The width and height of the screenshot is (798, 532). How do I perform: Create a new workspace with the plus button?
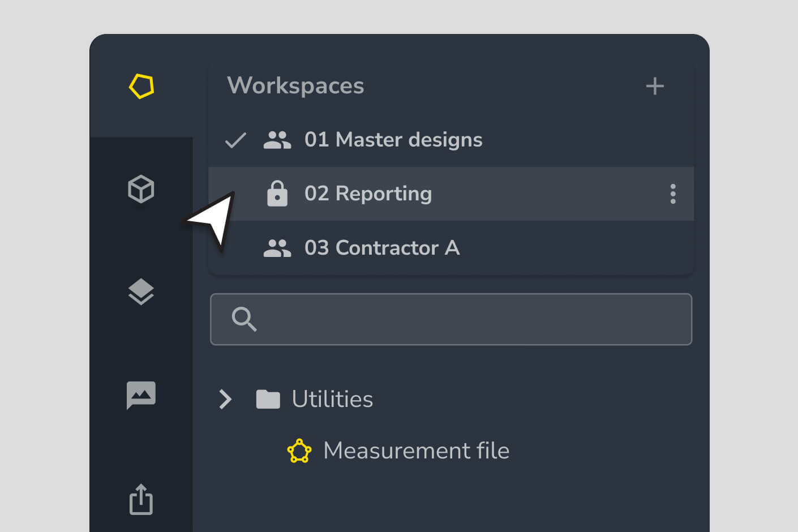click(655, 86)
